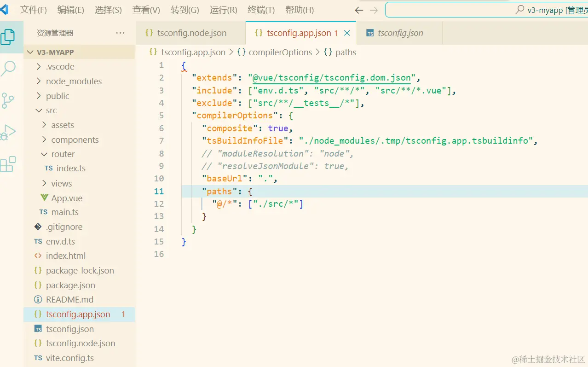Viewport: 588px width, 367px height.
Task: Click the git icon beside .gitignore
Action: 38,227
